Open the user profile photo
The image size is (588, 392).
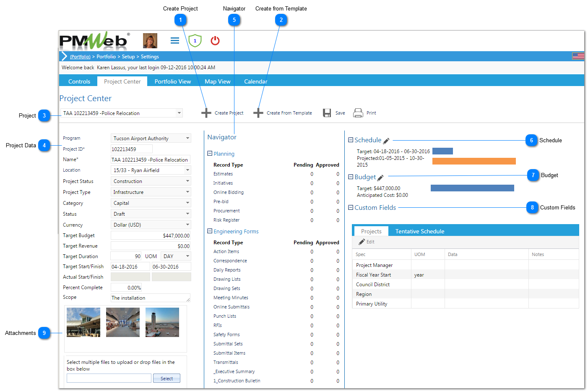pos(150,41)
